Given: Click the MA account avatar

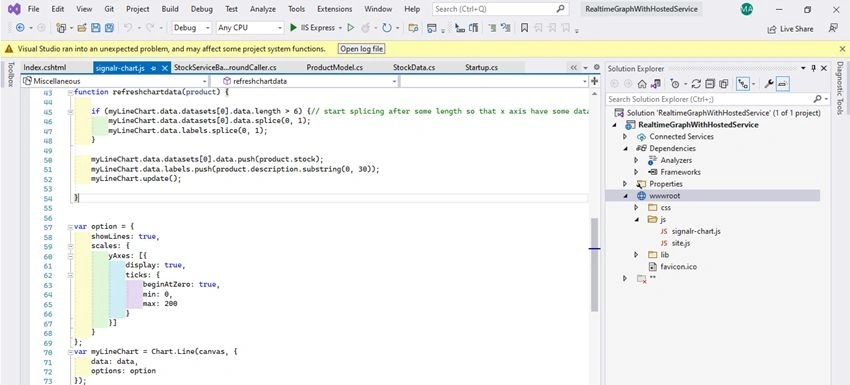Looking at the screenshot, I should [x=747, y=9].
